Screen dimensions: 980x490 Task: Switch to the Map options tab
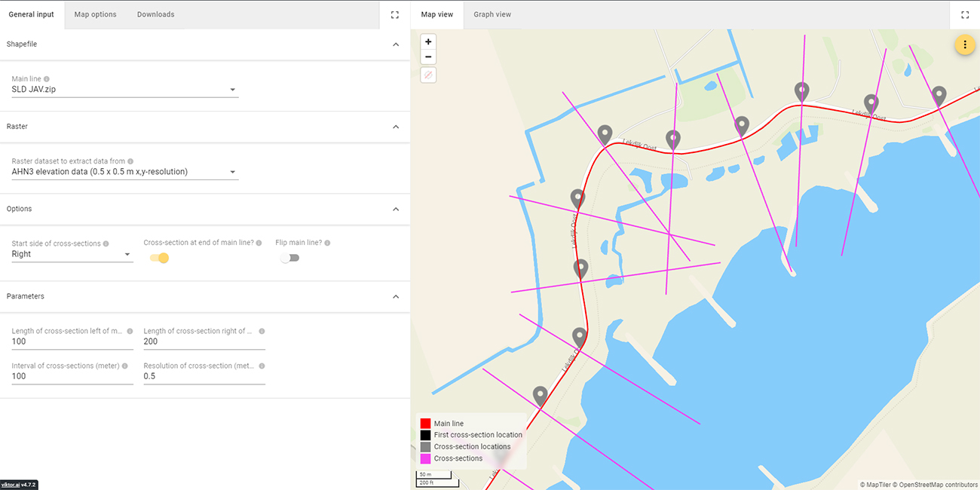coord(95,14)
